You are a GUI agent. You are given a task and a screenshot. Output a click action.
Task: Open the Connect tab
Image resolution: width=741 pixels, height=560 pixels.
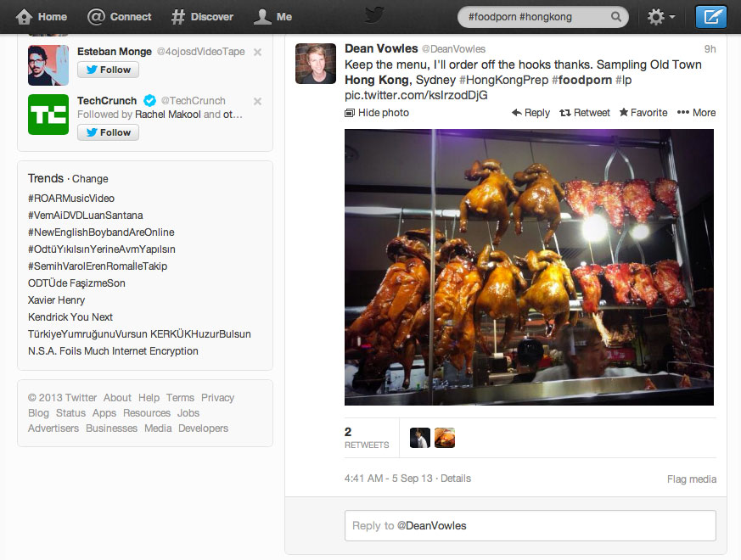[x=120, y=17]
